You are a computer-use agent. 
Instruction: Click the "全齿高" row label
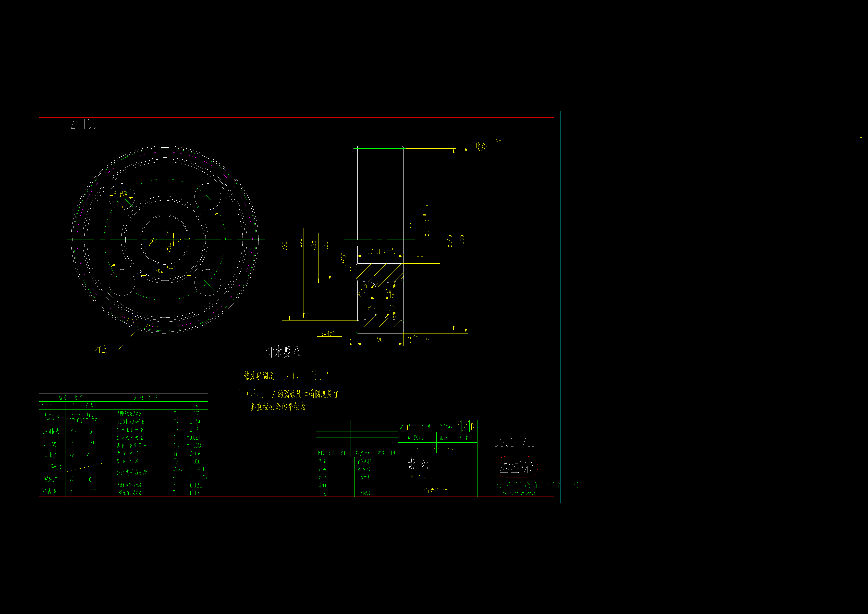point(49,491)
